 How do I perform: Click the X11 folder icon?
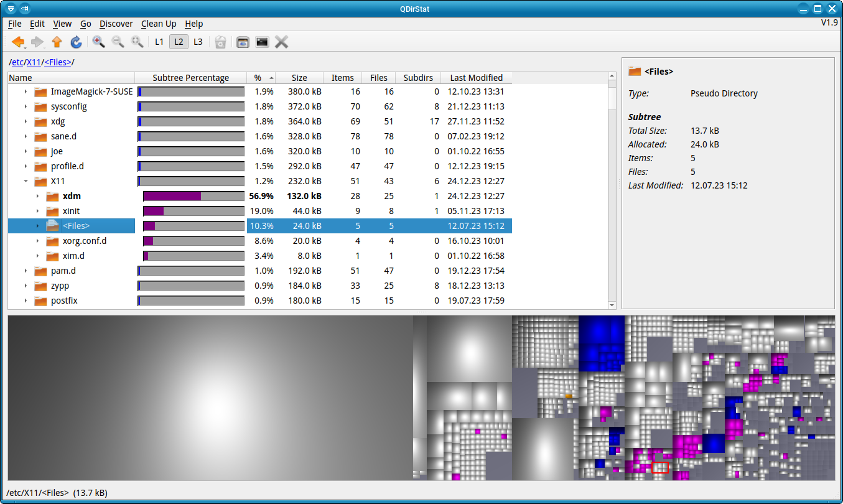pos(40,181)
